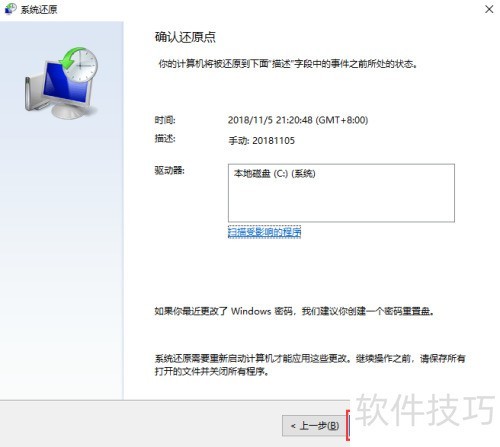
Task: Click the sentence about restoring your computer state
Action: point(288,64)
